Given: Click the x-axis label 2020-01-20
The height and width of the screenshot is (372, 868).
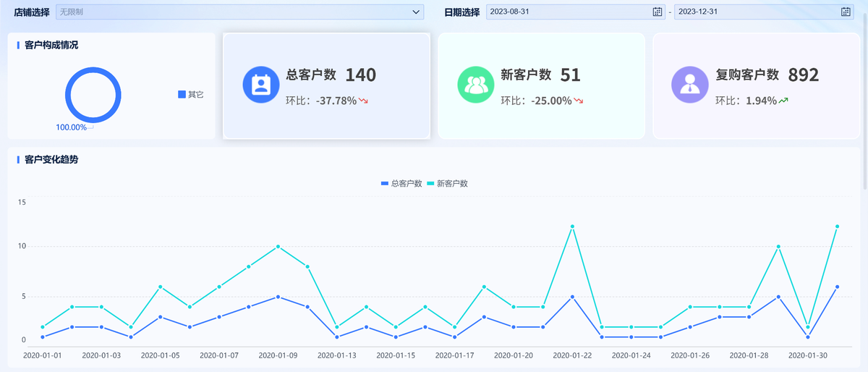Looking at the screenshot, I should pos(514,355).
